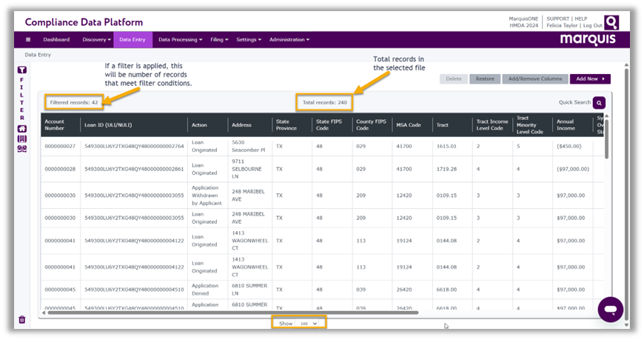The image size is (644, 340).
Task: Switch to the Dashboard tab
Action: [x=56, y=40]
